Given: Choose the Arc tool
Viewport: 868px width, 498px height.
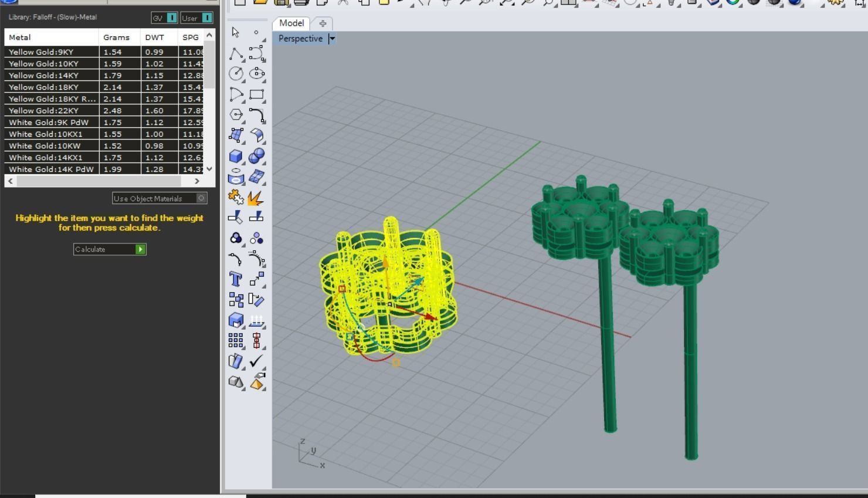Looking at the screenshot, I should [x=236, y=94].
